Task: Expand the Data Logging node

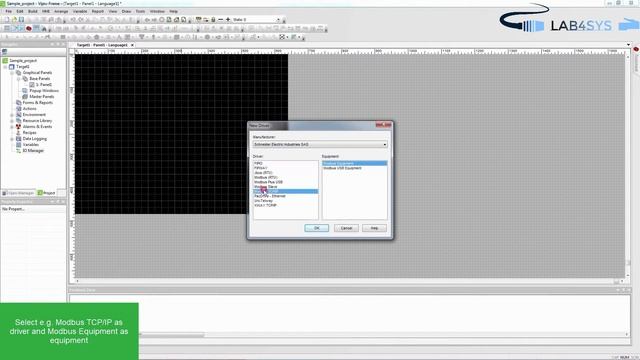Action: tap(12, 139)
